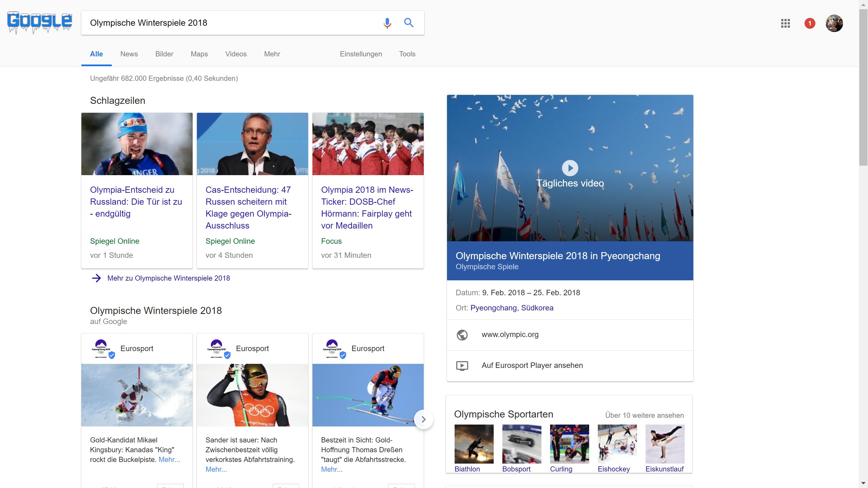Image resolution: width=868 pixels, height=488 pixels.
Task: Open the red notification badge
Action: 809,23
